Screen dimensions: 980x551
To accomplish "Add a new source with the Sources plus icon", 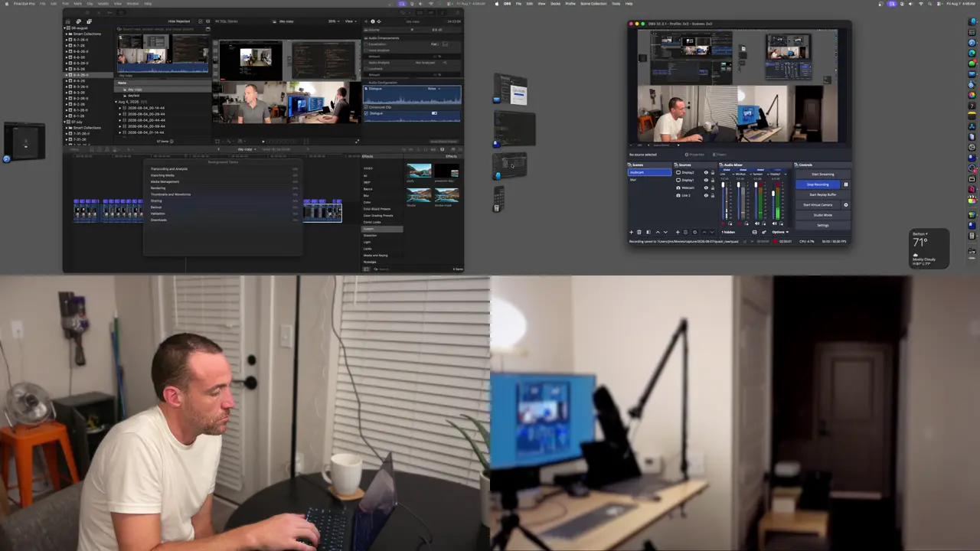I will pyautogui.click(x=678, y=232).
